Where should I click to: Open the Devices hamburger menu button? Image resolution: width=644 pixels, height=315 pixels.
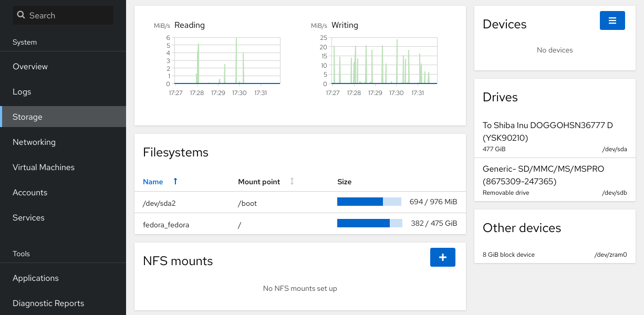tap(612, 20)
